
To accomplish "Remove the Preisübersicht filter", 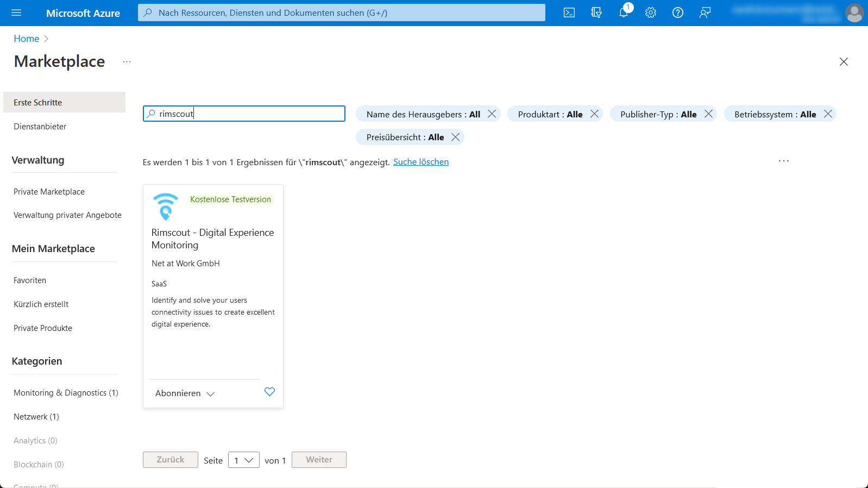I will pos(456,137).
